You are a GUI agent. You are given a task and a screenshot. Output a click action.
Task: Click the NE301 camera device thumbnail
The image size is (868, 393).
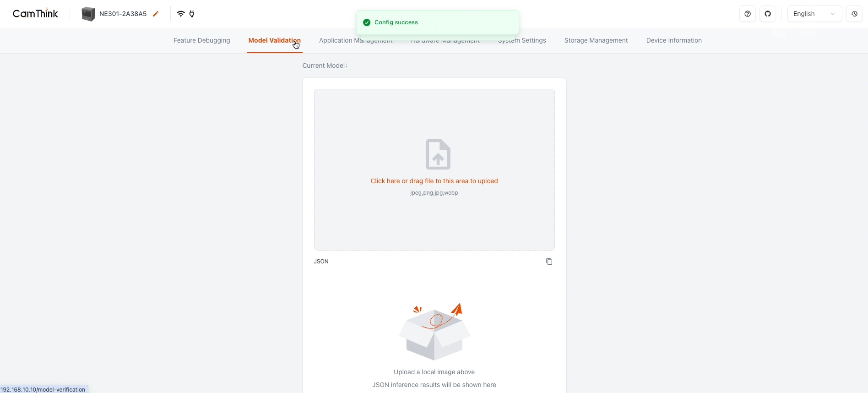tap(88, 14)
